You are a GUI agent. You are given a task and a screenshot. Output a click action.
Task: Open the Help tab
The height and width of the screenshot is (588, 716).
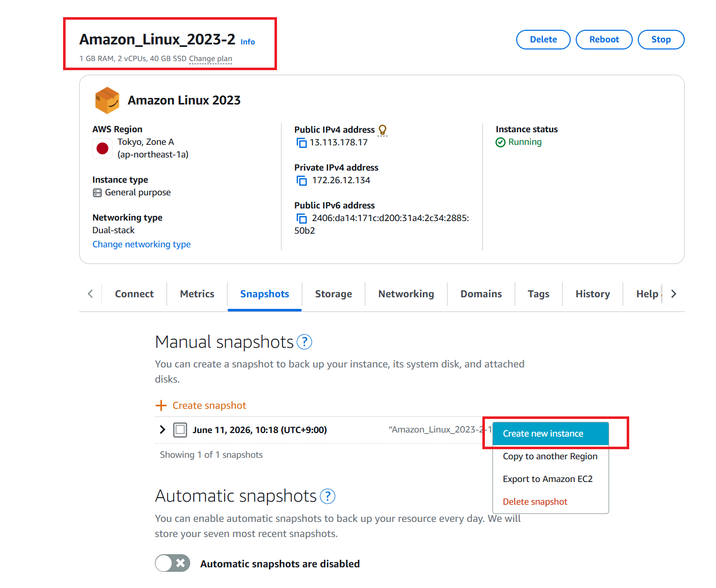point(647,294)
